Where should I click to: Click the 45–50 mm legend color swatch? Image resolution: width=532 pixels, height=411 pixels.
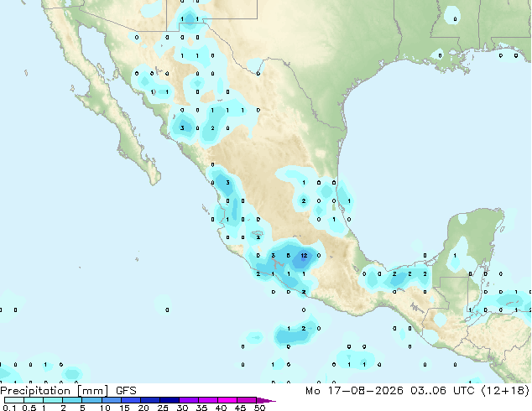[x=247, y=400]
